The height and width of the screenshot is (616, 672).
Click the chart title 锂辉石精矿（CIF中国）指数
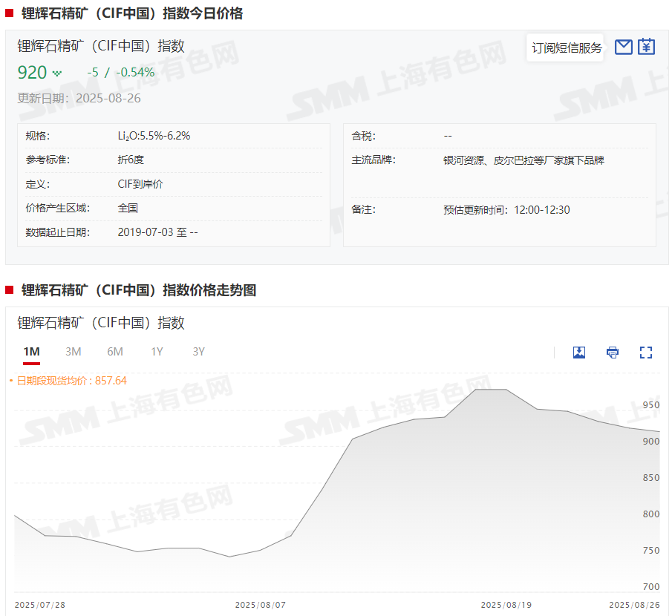(x=101, y=323)
